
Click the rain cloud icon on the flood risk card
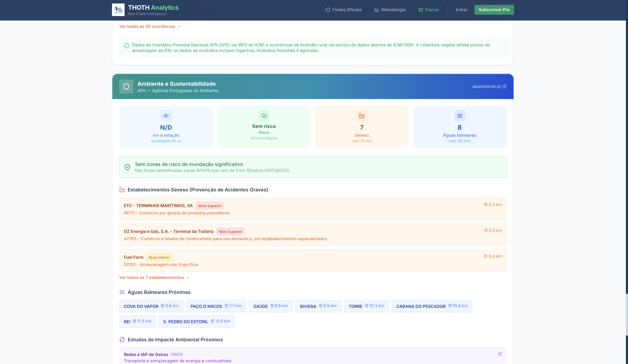[264, 116]
